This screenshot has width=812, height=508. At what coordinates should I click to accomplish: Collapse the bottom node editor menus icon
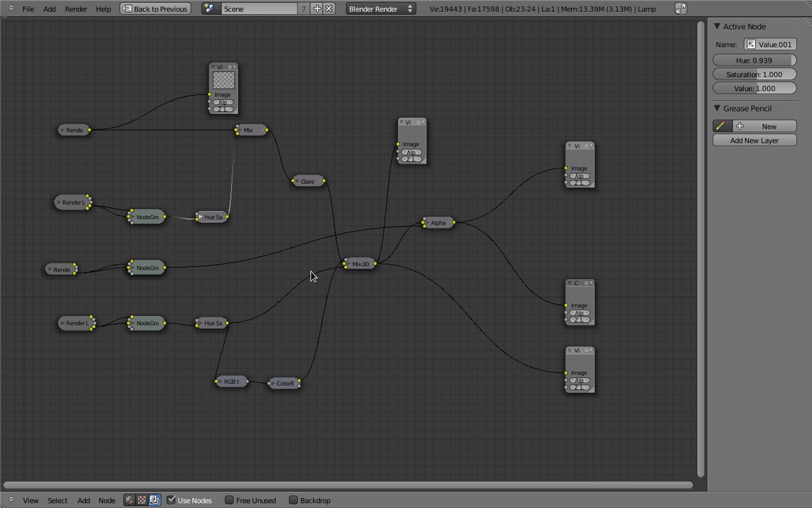click(11, 500)
